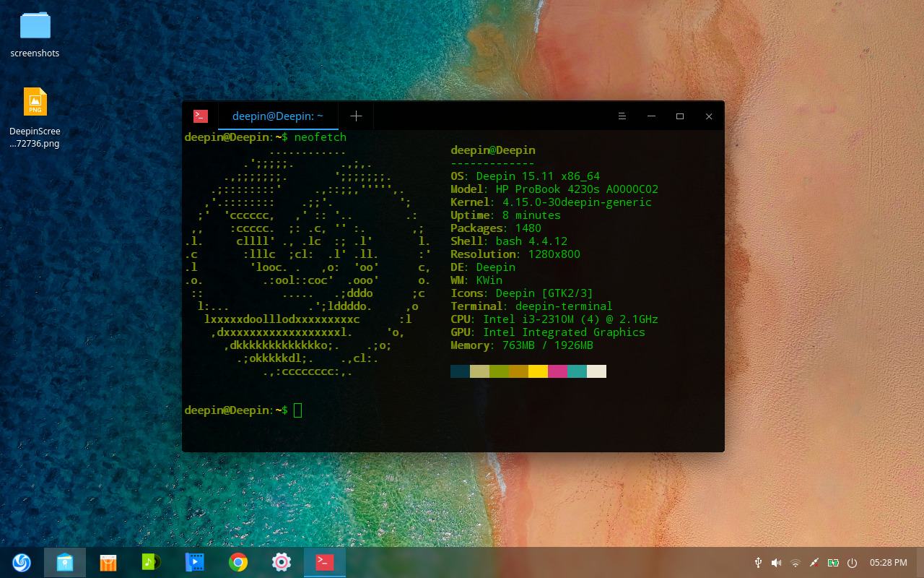Open a new terminal tab with the plus button
The width and height of the screenshot is (924, 578).
tap(356, 116)
